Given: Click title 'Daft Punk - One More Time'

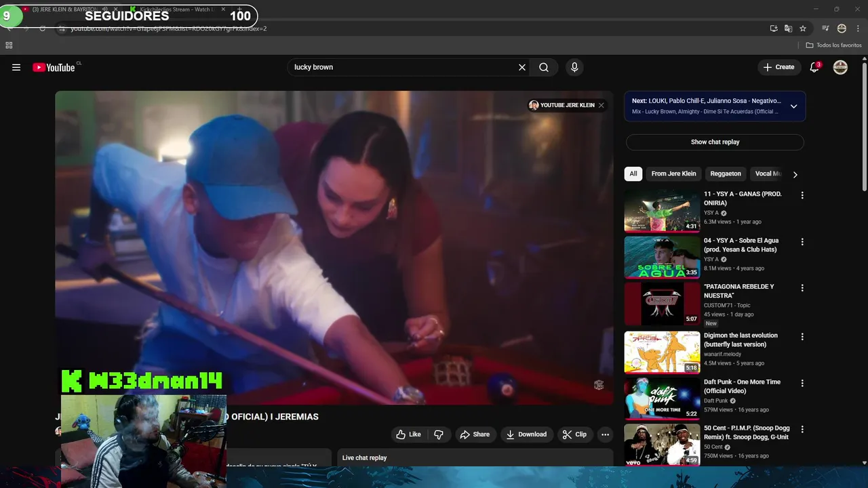Looking at the screenshot, I should (742, 386).
